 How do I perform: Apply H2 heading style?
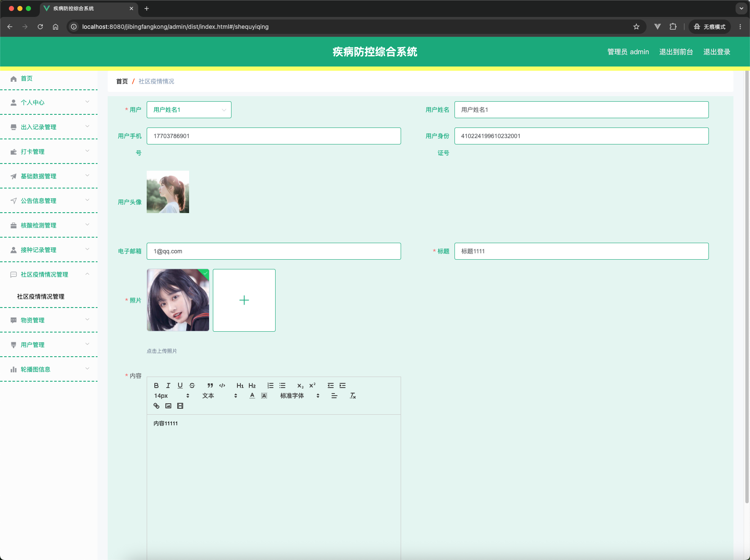pyautogui.click(x=252, y=385)
